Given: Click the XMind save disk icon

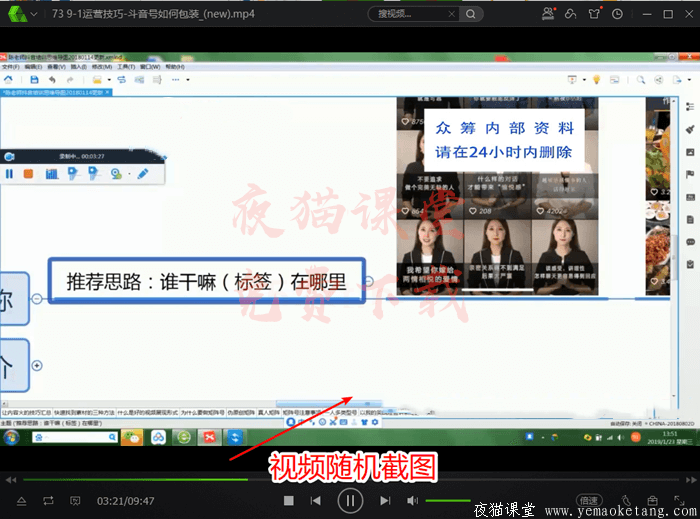Looking at the screenshot, I should pos(34,80).
